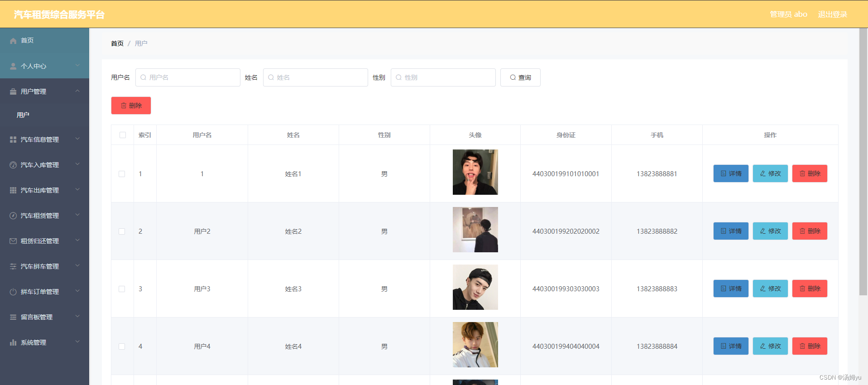Click phone number 13823888883
The width and height of the screenshot is (868, 385).
click(x=657, y=289)
